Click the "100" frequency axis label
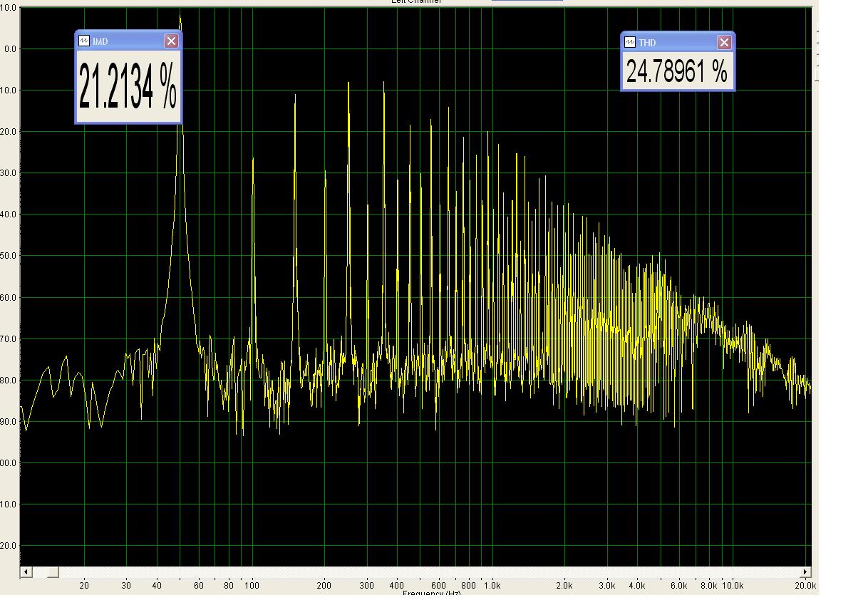The width and height of the screenshot is (868, 605). pyautogui.click(x=252, y=586)
